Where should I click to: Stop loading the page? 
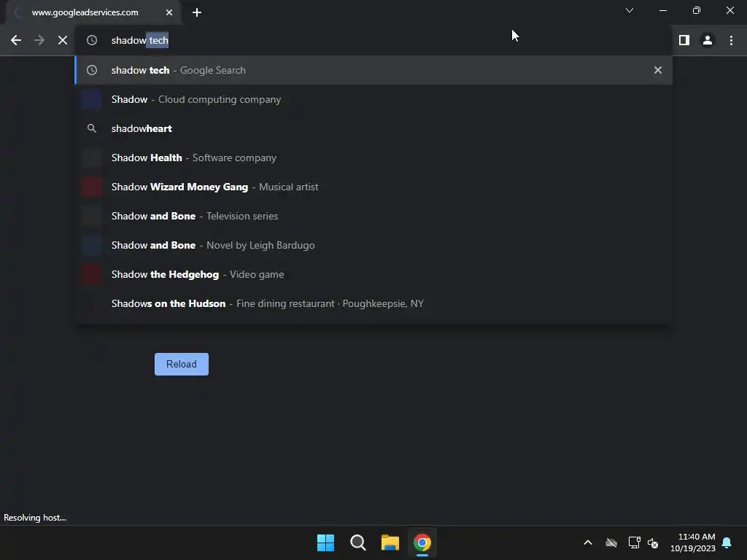(x=63, y=41)
